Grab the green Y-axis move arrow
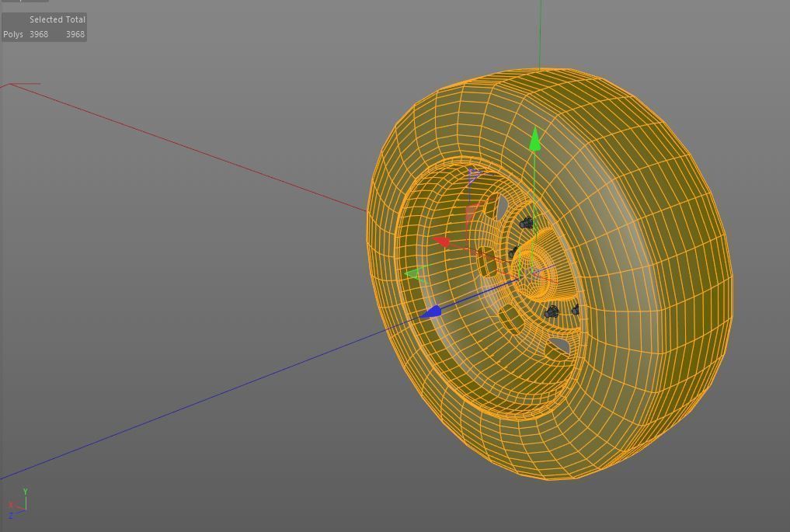The height and width of the screenshot is (532, 790). coord(535,140)
